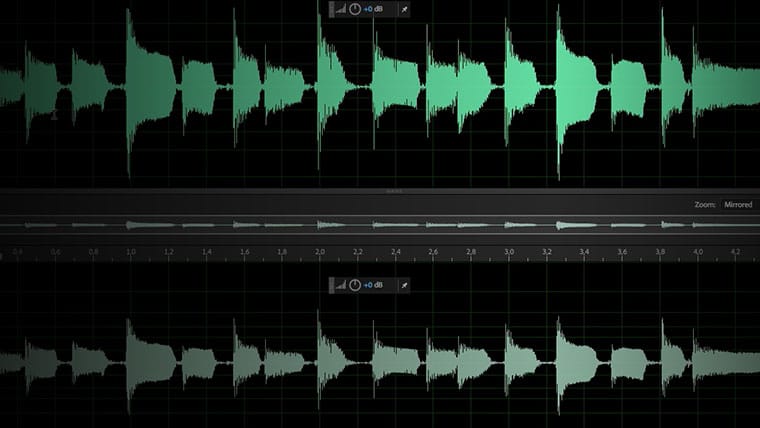Viewport: 760px width, 428px height.
Task: Click the volume ramp icon in the top HUD
Action: [341, 9]
